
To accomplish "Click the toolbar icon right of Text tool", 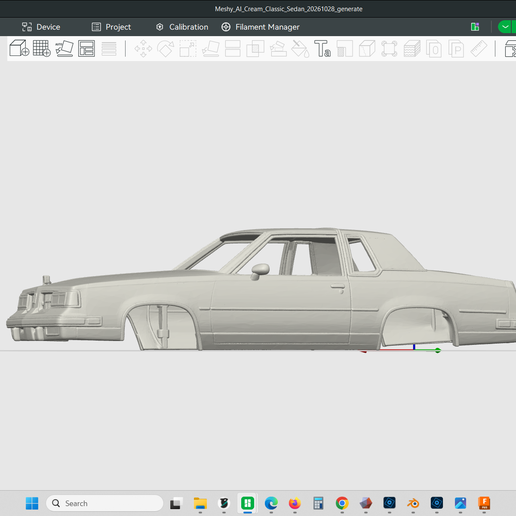I will 345,49.
